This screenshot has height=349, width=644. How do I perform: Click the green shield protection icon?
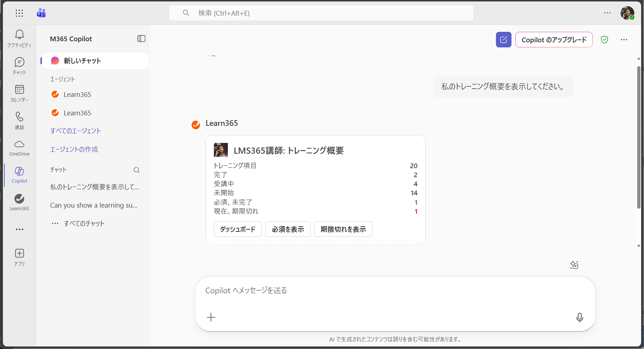[604, 40]
